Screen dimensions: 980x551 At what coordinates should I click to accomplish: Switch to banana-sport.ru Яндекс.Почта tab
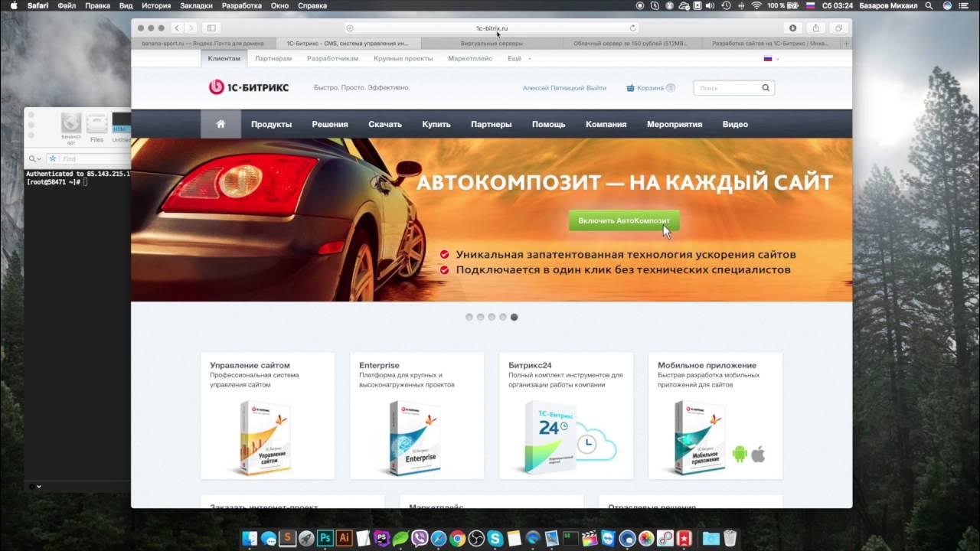[x=204, y=44]
